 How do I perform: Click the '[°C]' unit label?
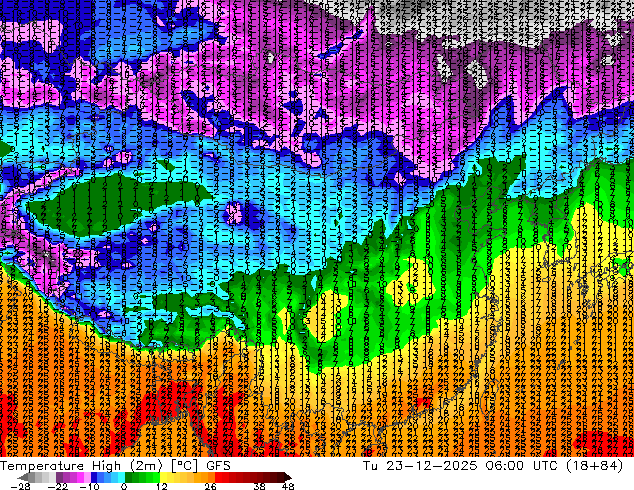pos(184,466)
